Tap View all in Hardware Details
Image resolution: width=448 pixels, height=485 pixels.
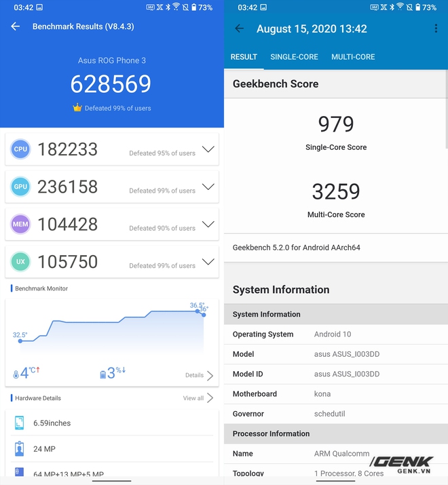click(193, 398)
